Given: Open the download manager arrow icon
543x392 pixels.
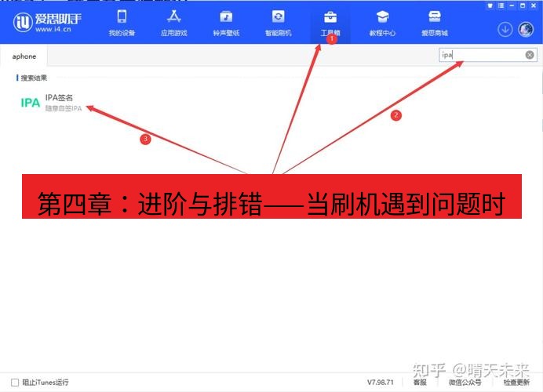Looking at the screenshot, I should pos(505,30).
